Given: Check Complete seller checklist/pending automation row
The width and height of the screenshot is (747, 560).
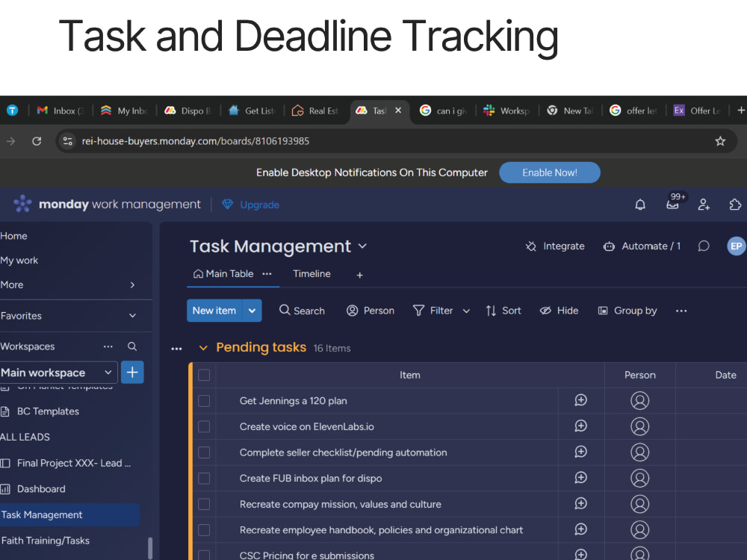Looking at the screenshot, I should pos(204,452).
